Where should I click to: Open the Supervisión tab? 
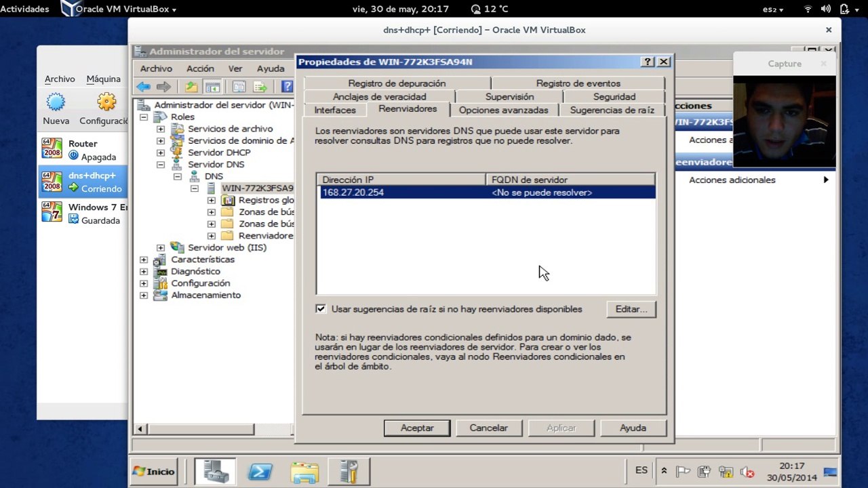coord(509,97)
